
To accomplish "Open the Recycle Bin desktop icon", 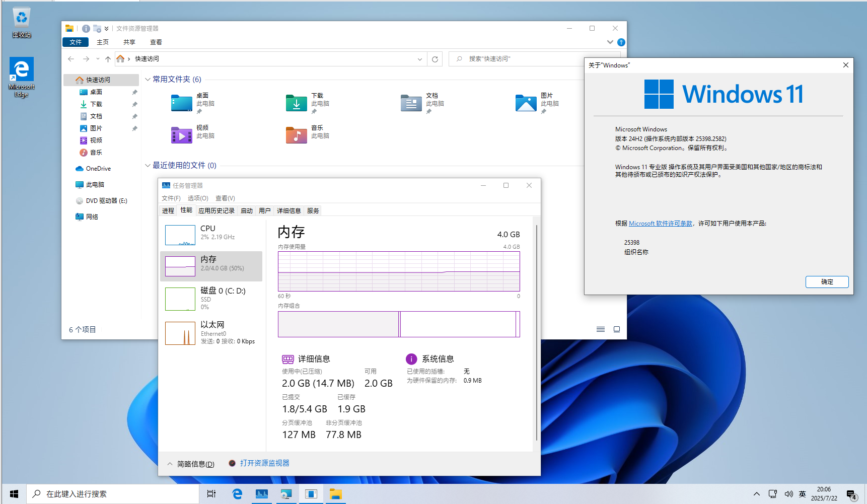I will coord(21,23).
